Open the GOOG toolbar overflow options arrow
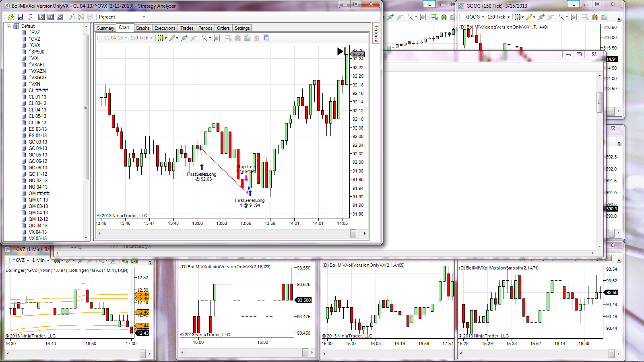 tap(619, 19)
